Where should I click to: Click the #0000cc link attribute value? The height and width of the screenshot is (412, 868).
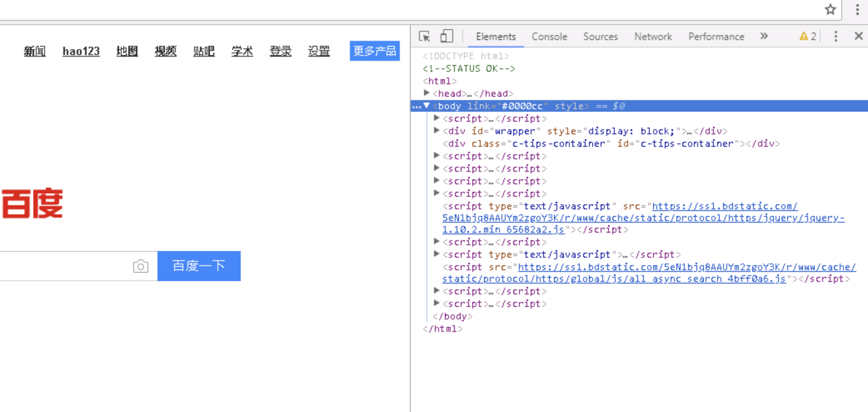pos(522,106)
